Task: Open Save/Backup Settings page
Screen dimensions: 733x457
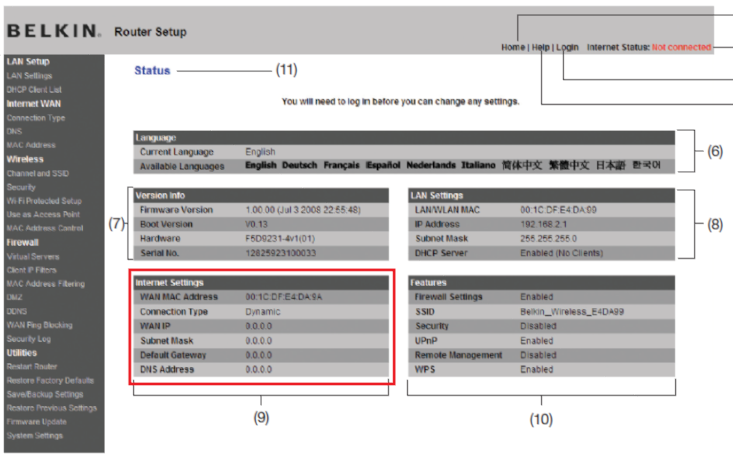Action: tap(45, 394)
